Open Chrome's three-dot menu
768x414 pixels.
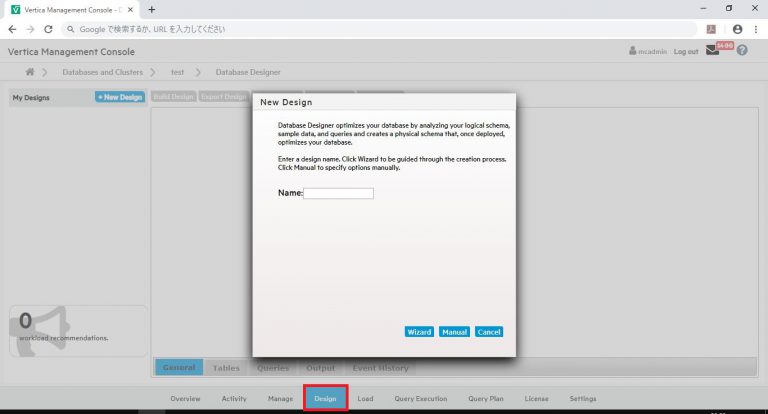(x=756, y=29)
